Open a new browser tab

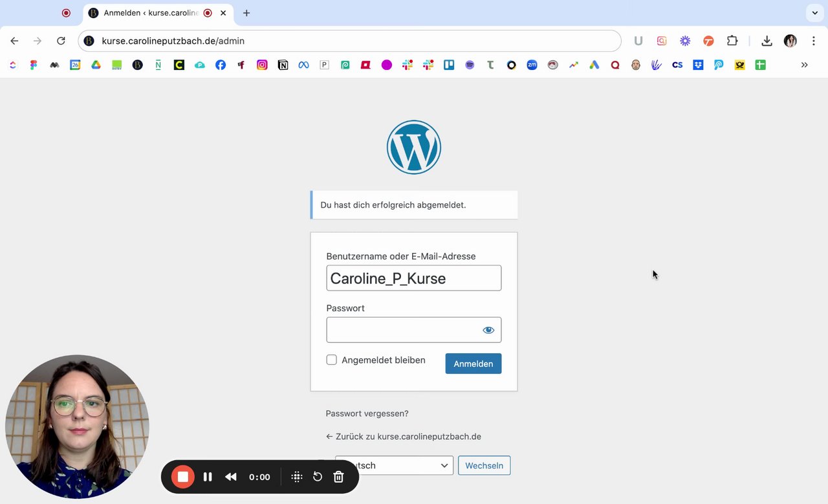coord(246,13)
